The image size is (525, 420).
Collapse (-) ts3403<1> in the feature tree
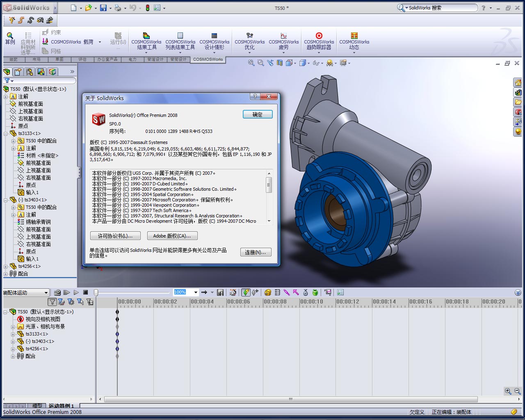6,200
